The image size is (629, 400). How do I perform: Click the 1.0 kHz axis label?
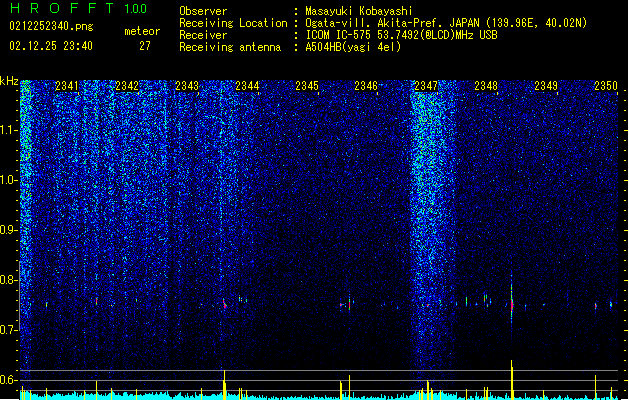tap(9, 180)
